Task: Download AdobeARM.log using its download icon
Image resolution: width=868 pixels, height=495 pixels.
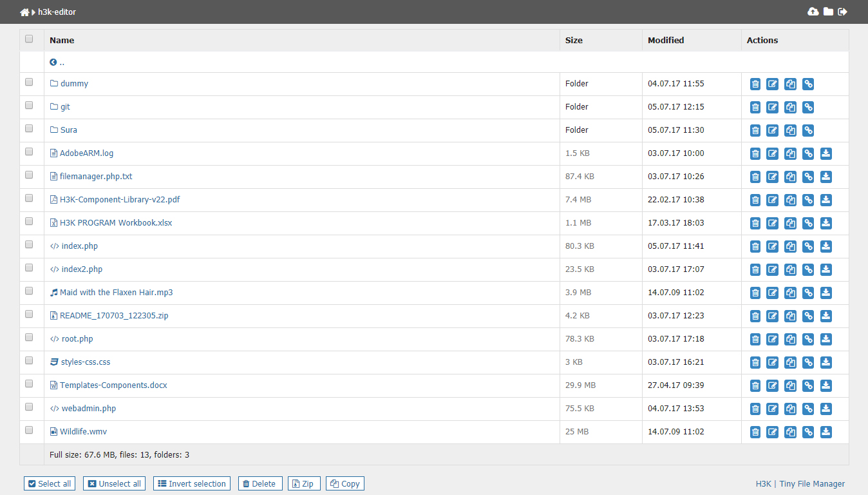Action: coord(826,153)
